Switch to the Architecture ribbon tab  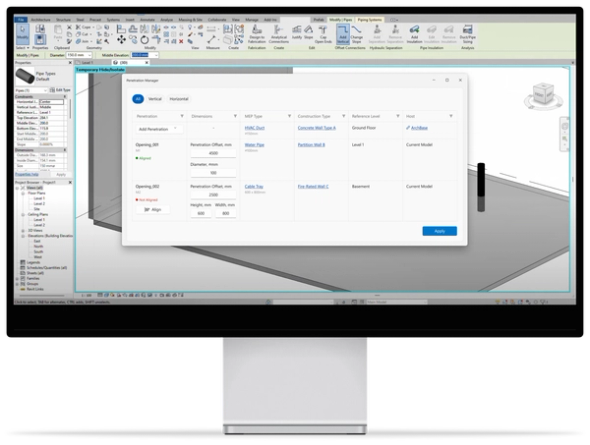pos(41,20)
